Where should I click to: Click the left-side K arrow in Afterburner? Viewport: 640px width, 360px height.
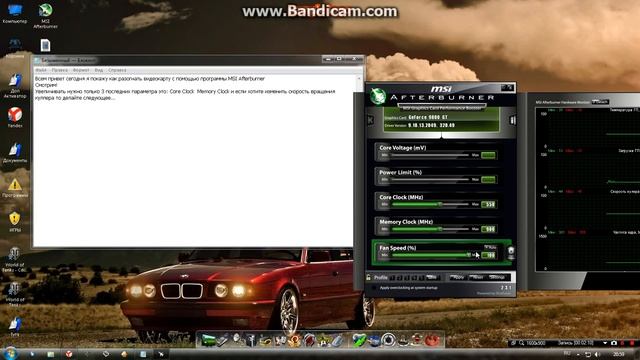coord(370,120)
